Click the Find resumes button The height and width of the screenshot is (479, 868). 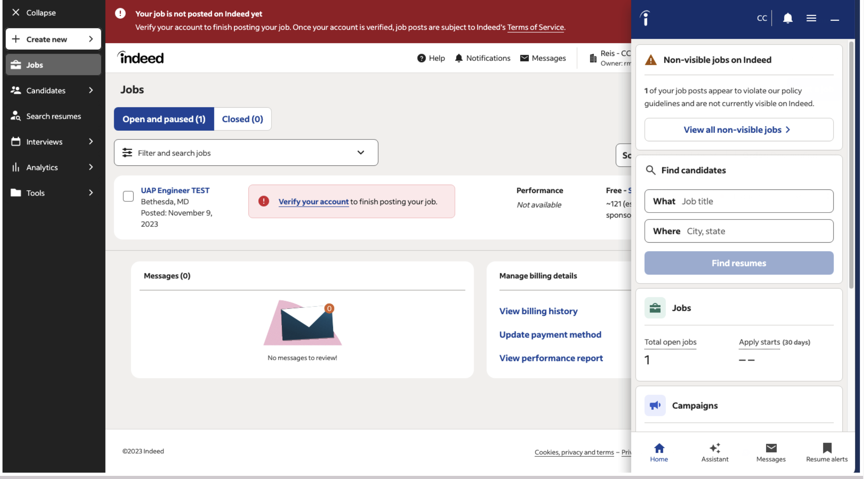click(739, 263)
